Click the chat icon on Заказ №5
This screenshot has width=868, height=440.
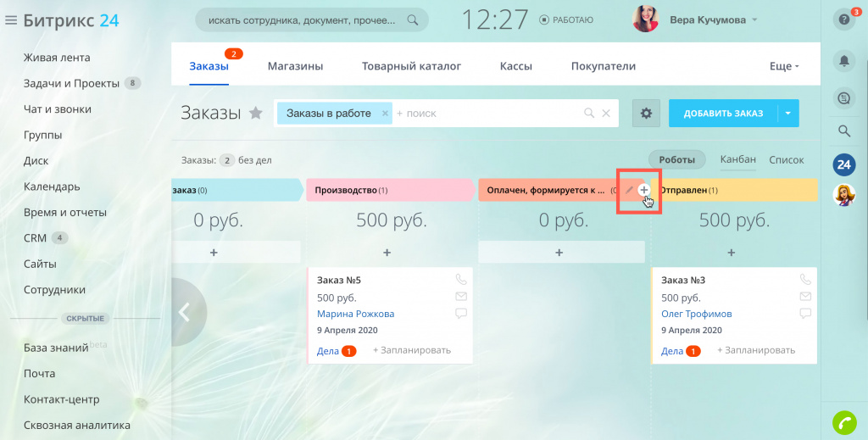click(460, 314)
